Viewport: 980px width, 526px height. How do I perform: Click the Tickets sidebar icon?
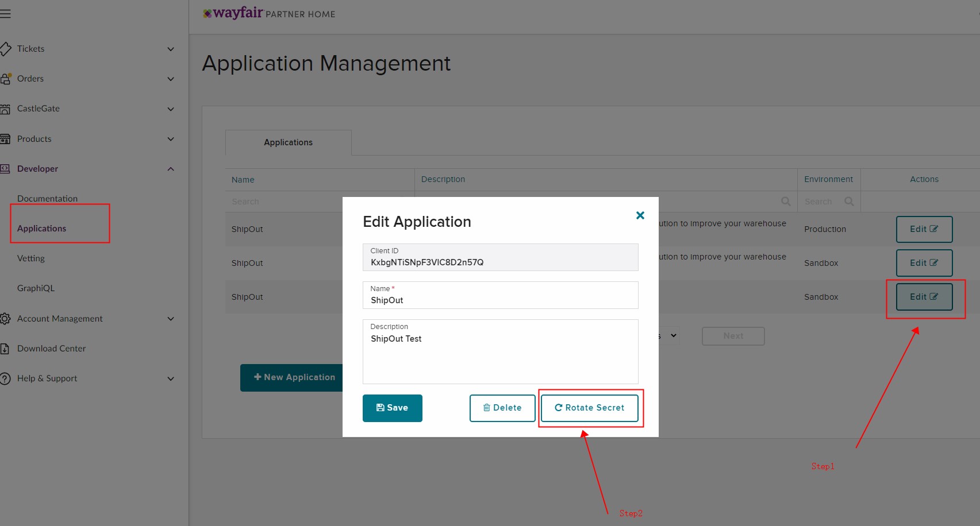tap(5, 49)
